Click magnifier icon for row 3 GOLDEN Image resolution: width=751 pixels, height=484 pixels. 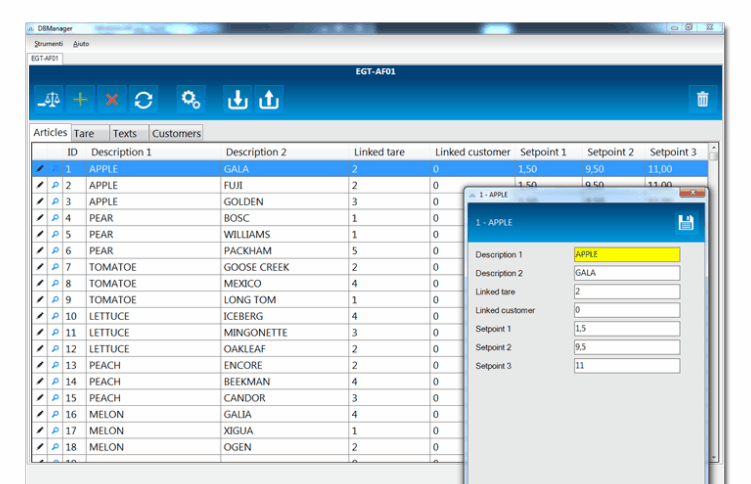click(x=56, y=201)
